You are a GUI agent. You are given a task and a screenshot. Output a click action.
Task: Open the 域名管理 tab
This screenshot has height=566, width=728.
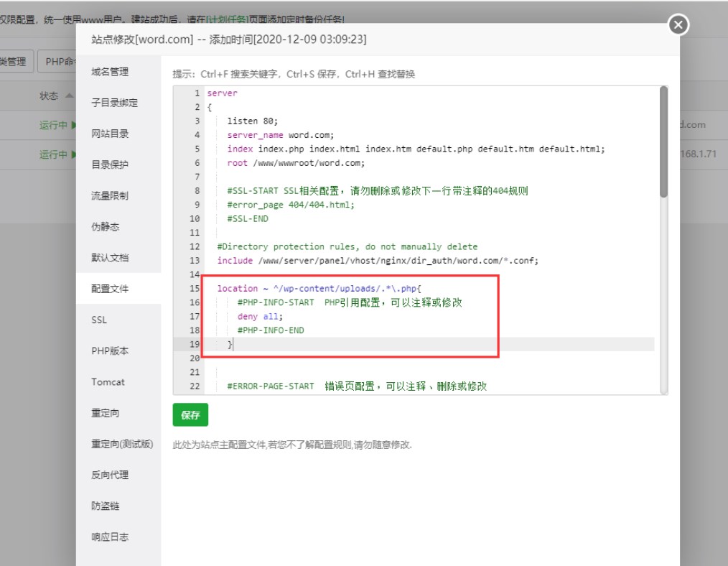(x=110, y=72)
